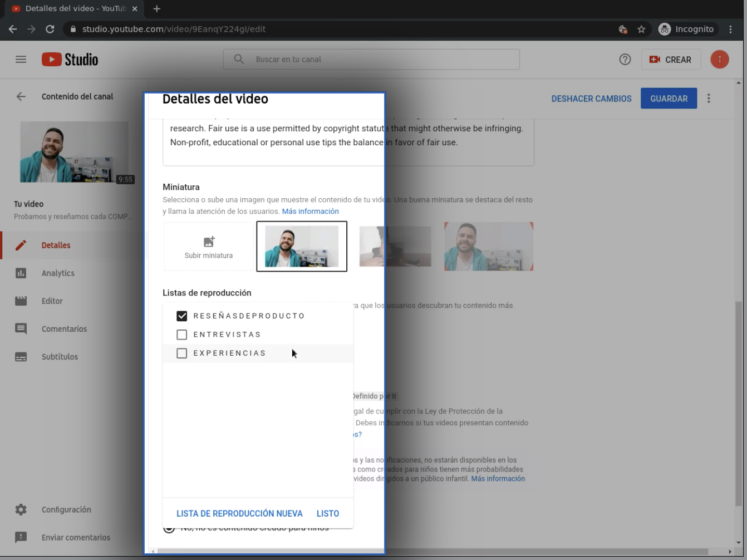Click the Comentarios speech bubble icon
Screen dimensions: 747x560
pyautogui.click(x=21, y=328)
